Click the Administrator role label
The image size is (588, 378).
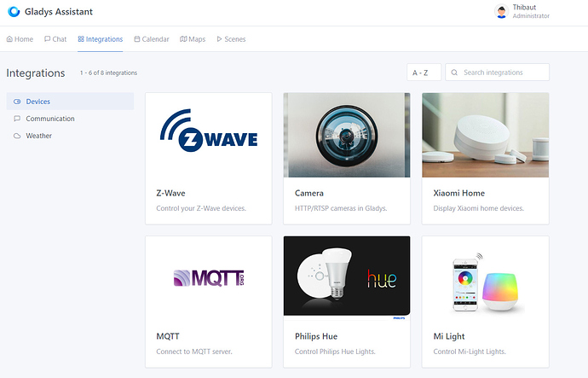[x=531, y=15]
